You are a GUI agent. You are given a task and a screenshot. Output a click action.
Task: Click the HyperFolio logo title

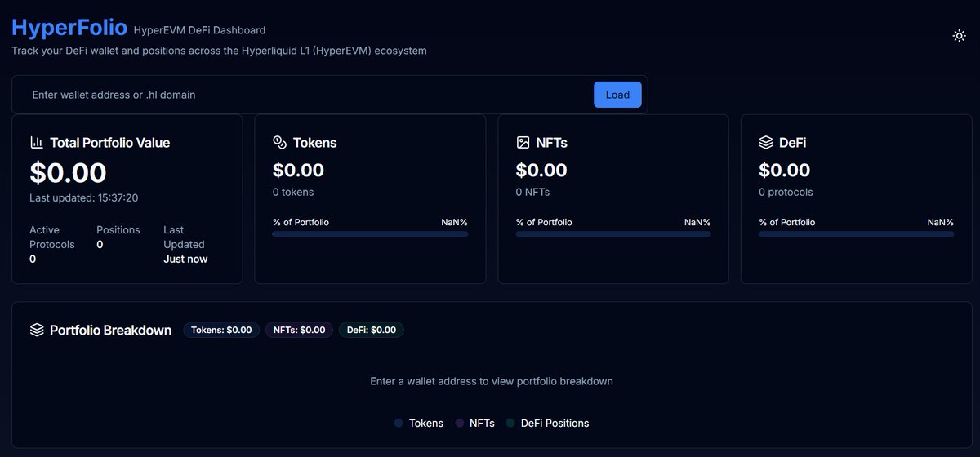[69, 27]
